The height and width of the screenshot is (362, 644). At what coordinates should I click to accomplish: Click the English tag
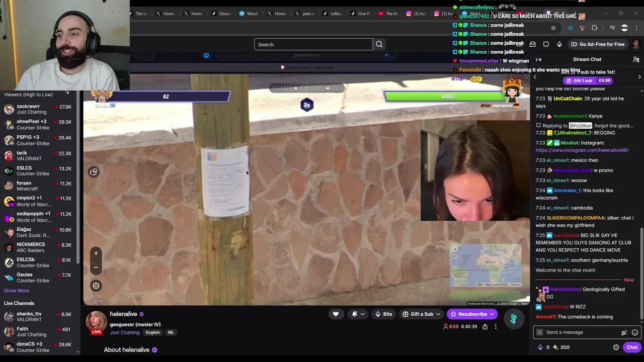click(152, 332)
